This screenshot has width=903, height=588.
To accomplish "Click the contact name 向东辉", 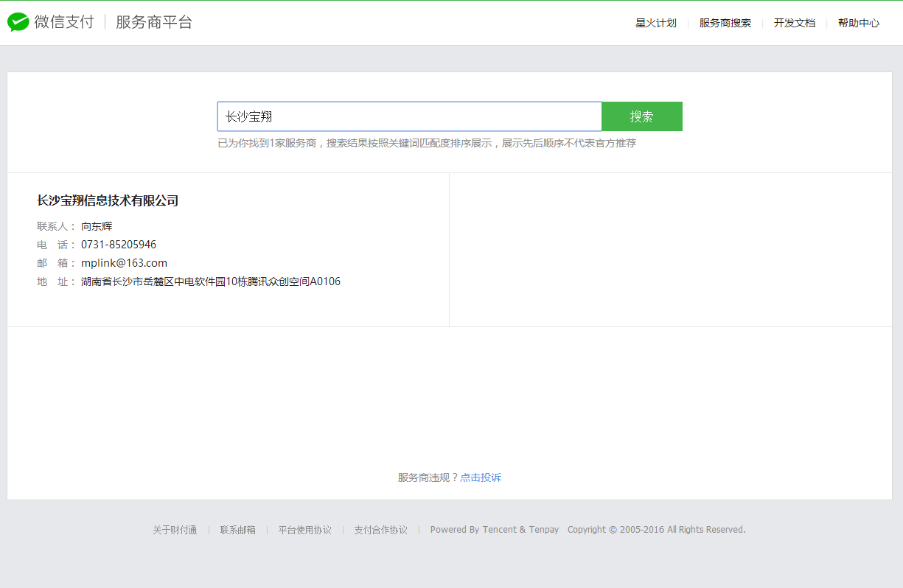I will (97, 226).
